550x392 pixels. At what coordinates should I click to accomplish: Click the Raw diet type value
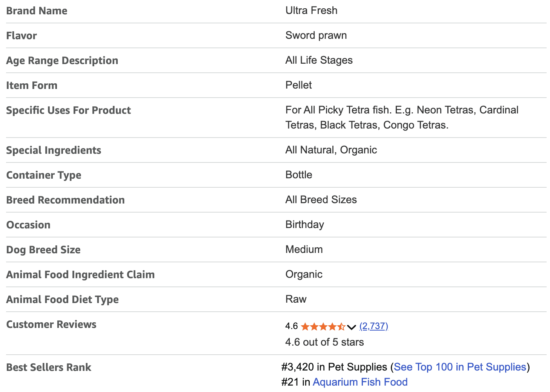pos(296,299)
